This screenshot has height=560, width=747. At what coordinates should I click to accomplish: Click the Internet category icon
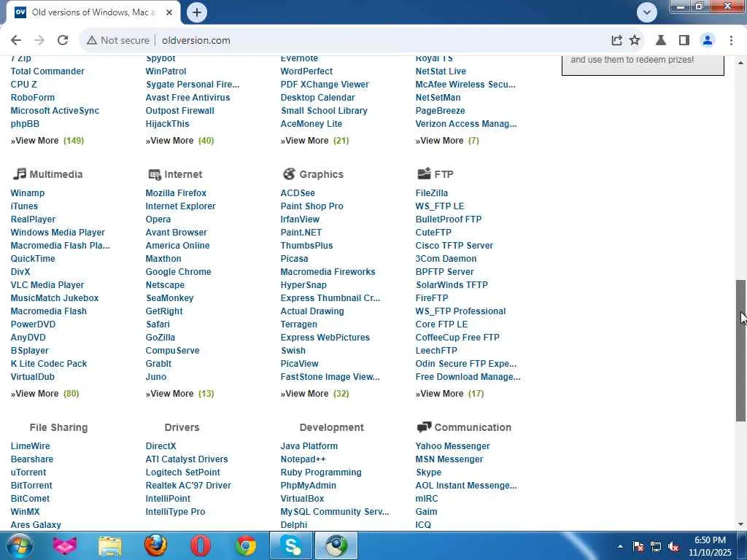tap(155, 174)
